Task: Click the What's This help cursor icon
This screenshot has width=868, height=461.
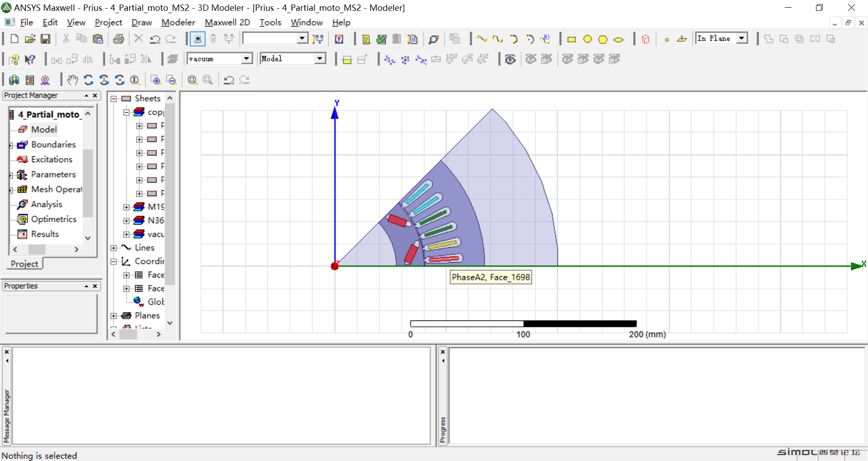Action: point(30,59)
